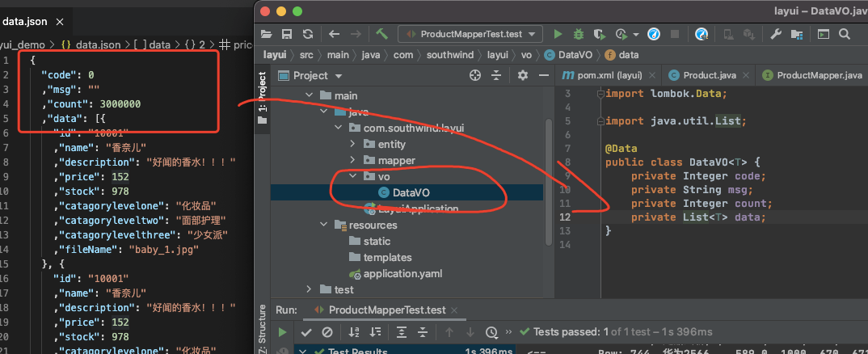
Task: Hide the Project panel with minus icon
Action: (x=544, y=75)
